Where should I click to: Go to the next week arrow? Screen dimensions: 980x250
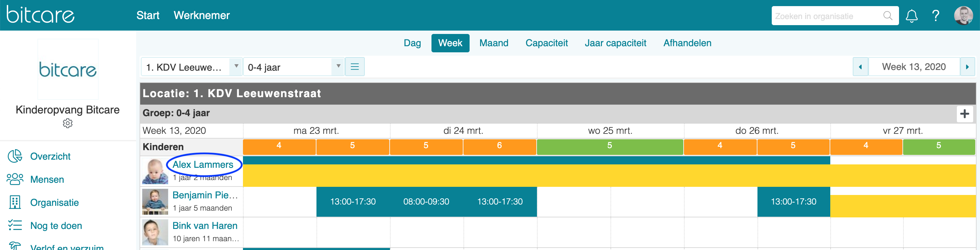[967, 67]
